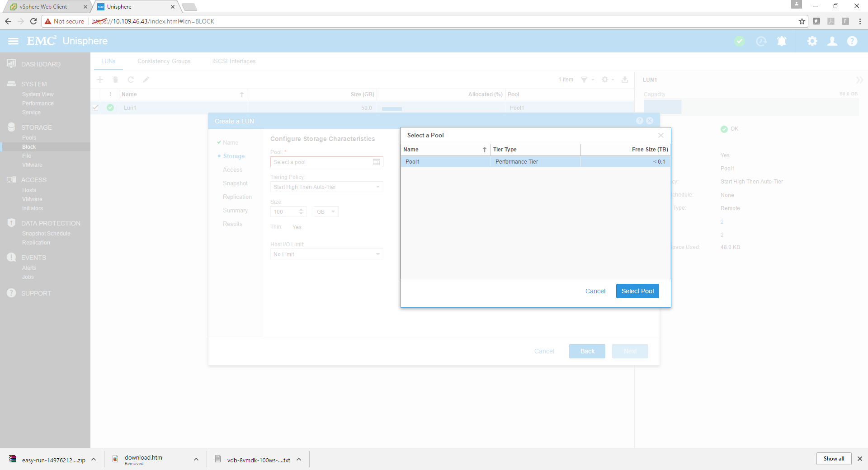This screenshot has height=470, width=868.
Task: Open the help question mark icon
Action: tap(852, 41)
